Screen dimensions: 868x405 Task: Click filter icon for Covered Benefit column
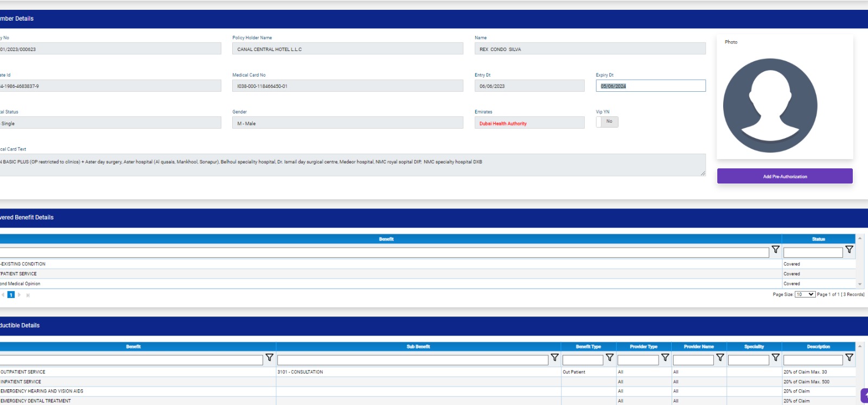[775, 250]
